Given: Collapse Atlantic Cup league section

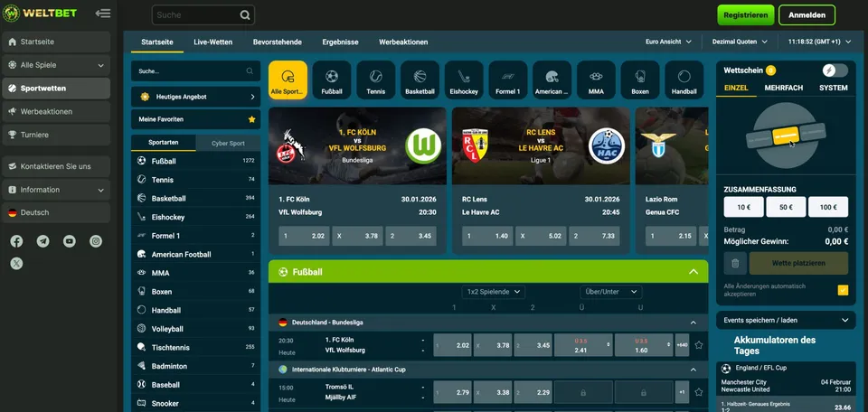Looking at the screenshot, I should (x=693, y=370).
